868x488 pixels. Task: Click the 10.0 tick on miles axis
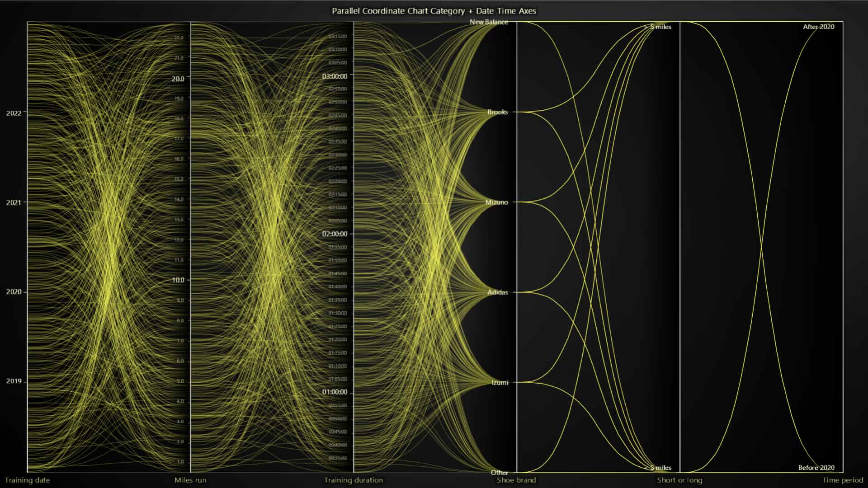178,280
